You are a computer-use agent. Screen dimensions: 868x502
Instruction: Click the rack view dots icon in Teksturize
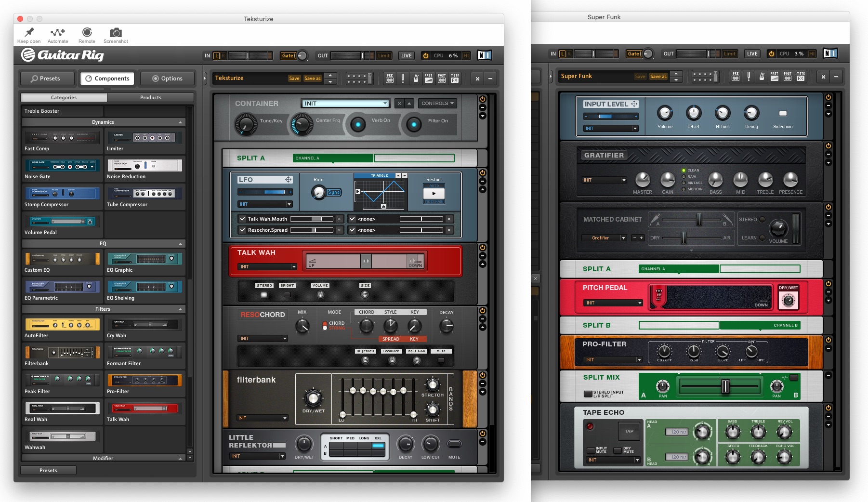coord(359,79)
